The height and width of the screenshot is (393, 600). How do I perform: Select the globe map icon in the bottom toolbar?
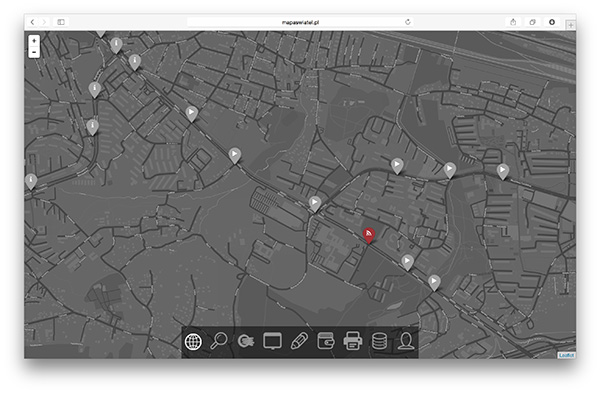[193, 341]
